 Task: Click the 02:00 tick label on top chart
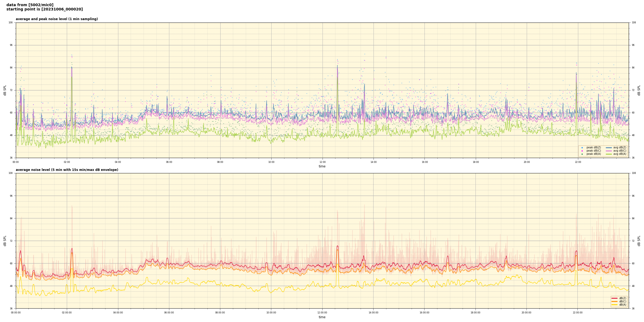tap(67, 162)
